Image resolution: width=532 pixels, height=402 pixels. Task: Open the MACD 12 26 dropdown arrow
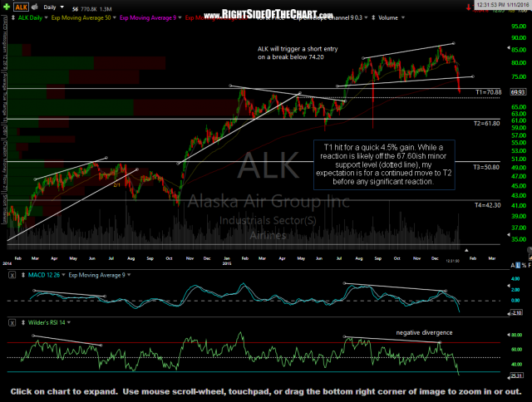click(x=63, y=275)
